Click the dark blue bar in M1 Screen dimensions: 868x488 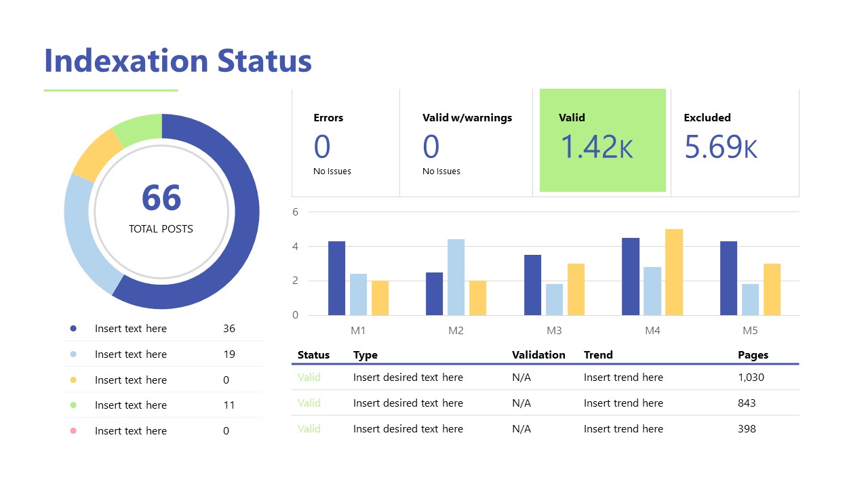click(336, 279)
